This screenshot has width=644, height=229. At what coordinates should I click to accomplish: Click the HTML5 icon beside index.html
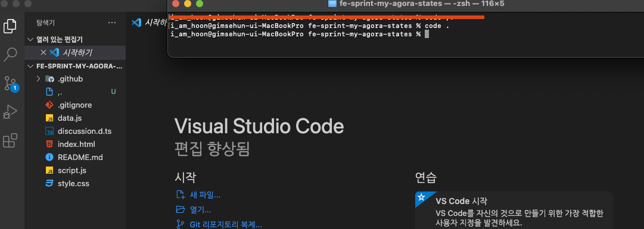coord(49,145)
